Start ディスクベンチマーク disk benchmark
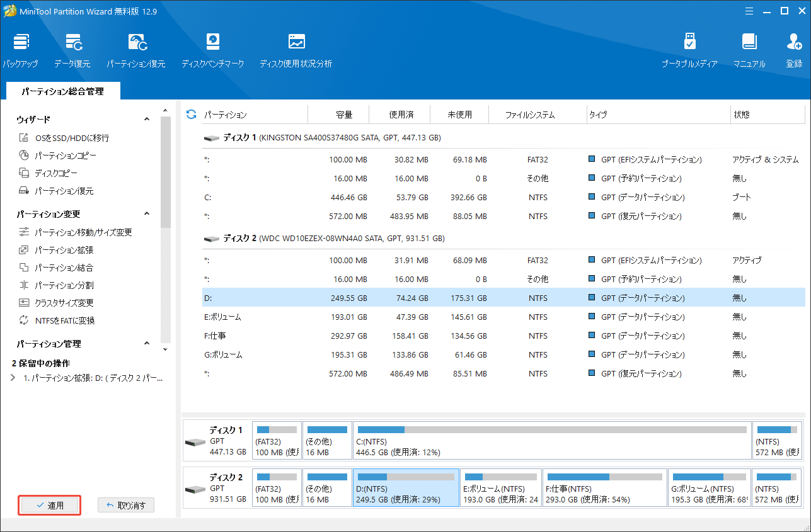The height and width of the screenshot is (532, 811). pos(212,50)
